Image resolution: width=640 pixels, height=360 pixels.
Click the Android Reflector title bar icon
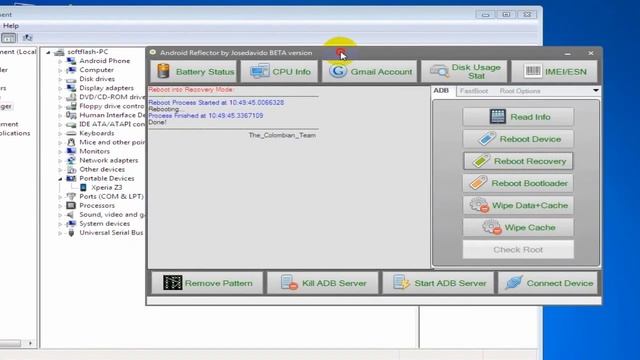pyautogui.click(x=153, y=52)
